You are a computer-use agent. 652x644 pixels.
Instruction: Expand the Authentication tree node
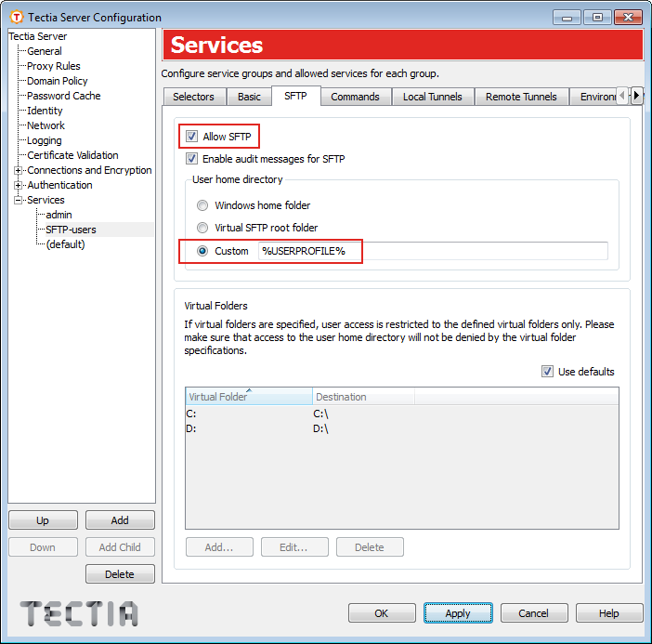18,185
